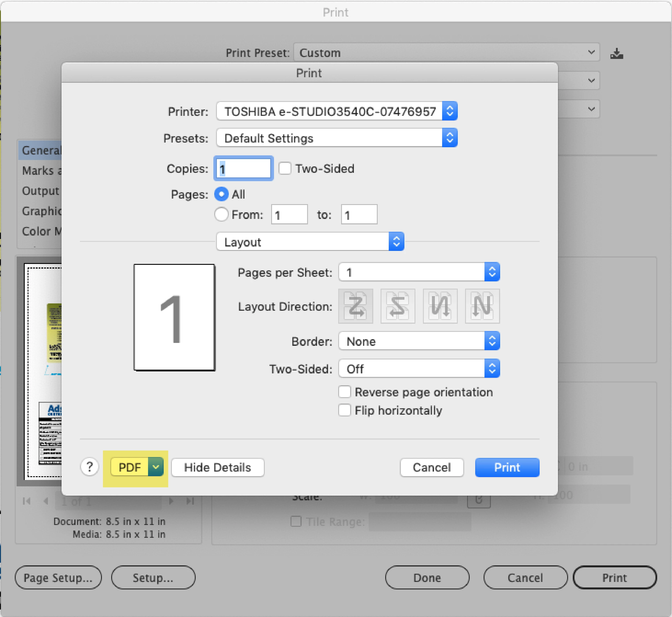Go to the last page of the preview
Image resolution: width=672 pixels, height=617 pixels.
(x=190, y=501)
